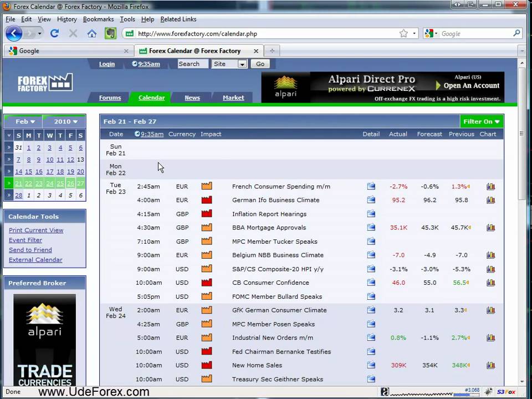The width and height of the screenshot is (532, 399).
Task: Select week row arrow for Feb 28
Action: [9, 195]
